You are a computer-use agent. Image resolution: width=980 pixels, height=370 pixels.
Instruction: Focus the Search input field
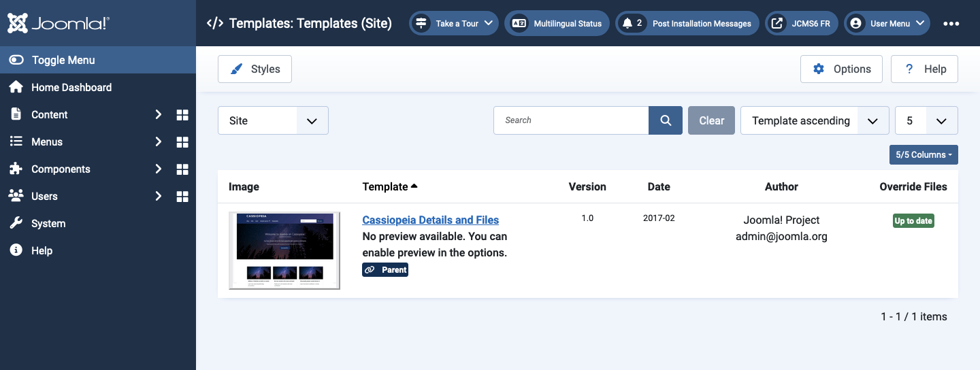pyautogui.click(x=571, y=120)
